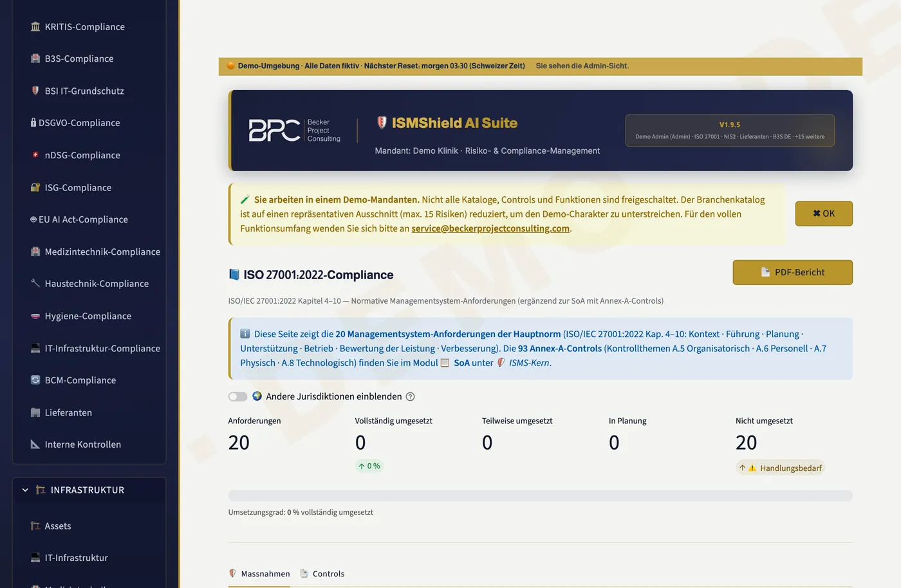Collapse the INFRASTRUKTUR section chevron

point(25,490)
